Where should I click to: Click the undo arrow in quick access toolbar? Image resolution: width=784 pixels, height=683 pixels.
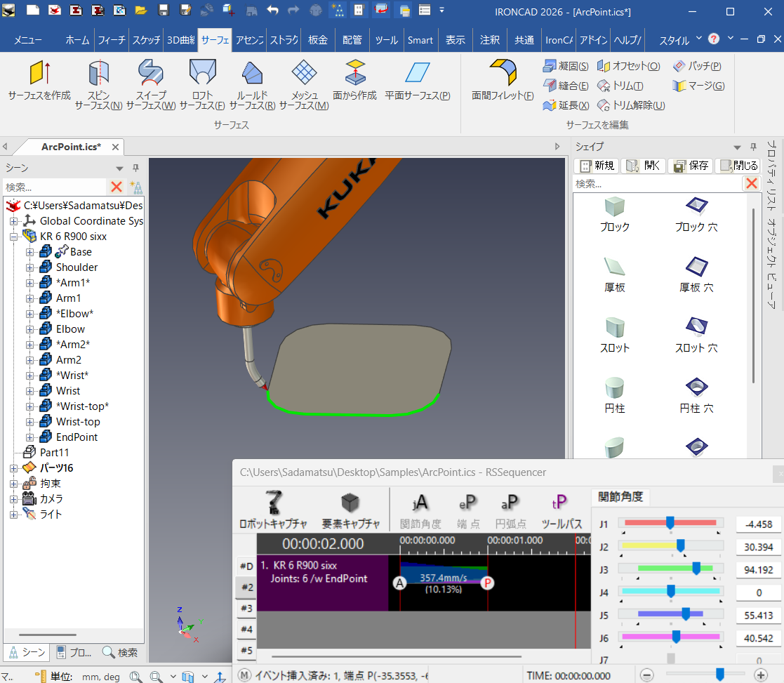(x=272, y=10)
